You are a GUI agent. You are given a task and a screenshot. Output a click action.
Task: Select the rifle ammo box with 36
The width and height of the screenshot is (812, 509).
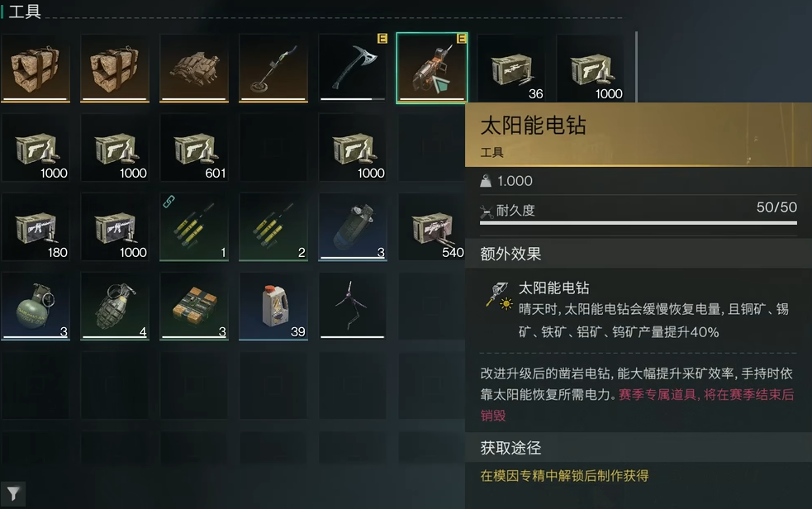tap(511, 68)
